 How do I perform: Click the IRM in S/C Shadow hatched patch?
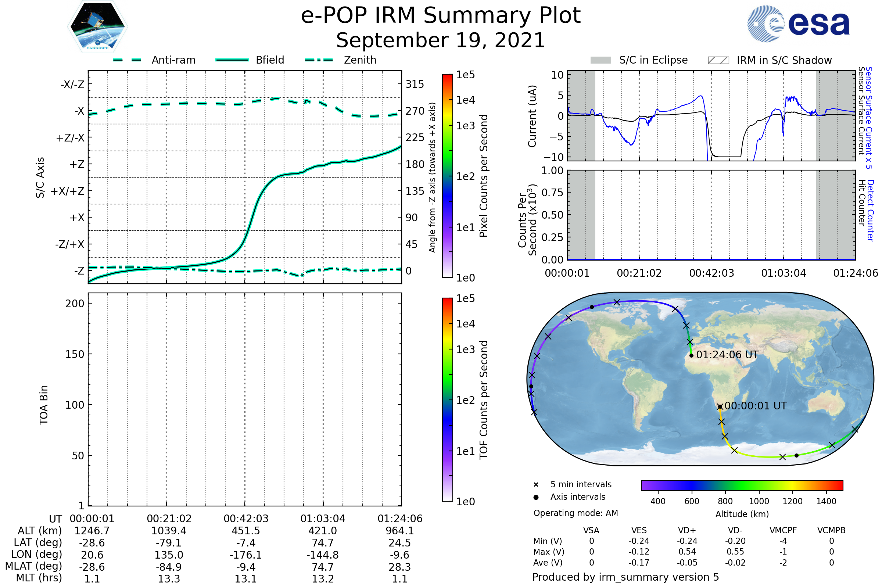tap(718, 60)
